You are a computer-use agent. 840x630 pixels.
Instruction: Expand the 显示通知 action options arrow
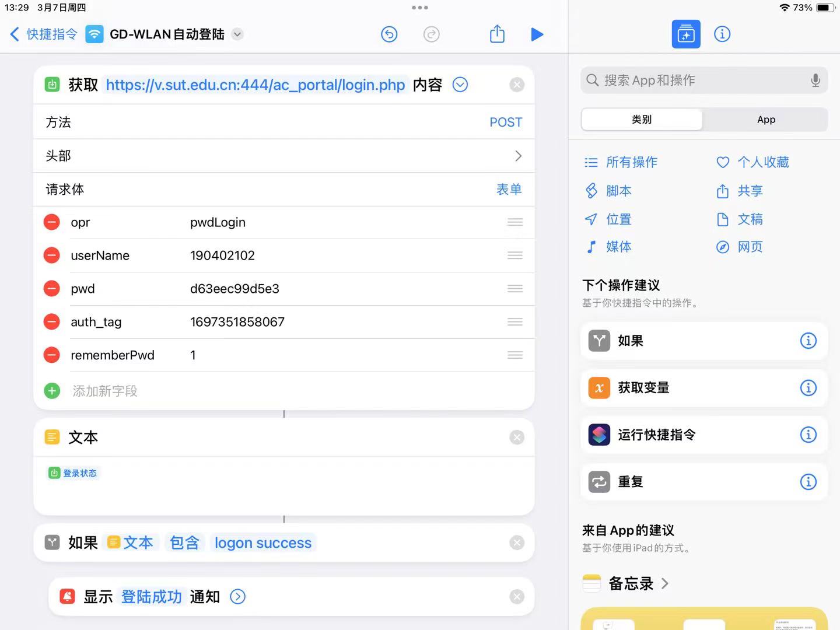click(238, 597)
